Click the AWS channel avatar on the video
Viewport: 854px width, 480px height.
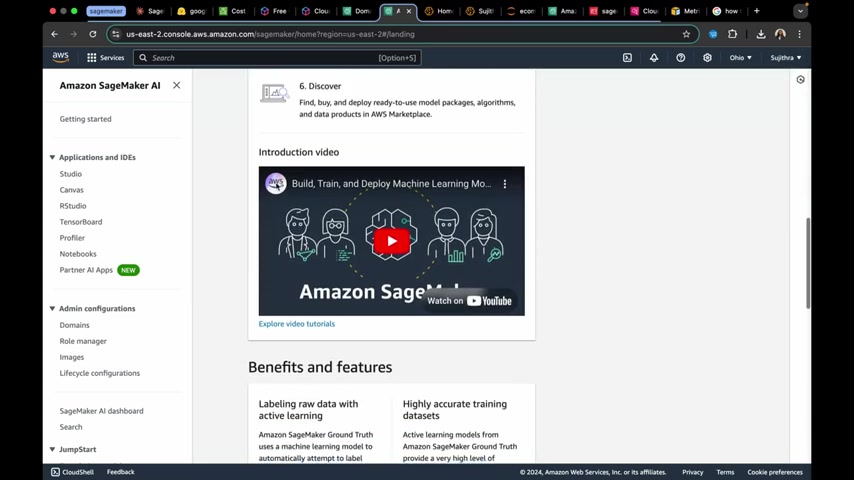[x=276, y=184]
